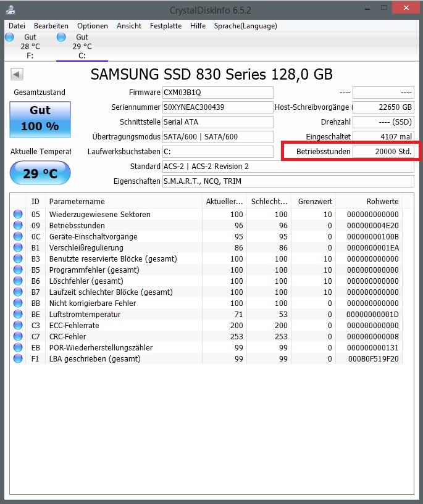Open the Bearbeiten menu
This screenshot has width=423, height=504.
click(51, 26)
